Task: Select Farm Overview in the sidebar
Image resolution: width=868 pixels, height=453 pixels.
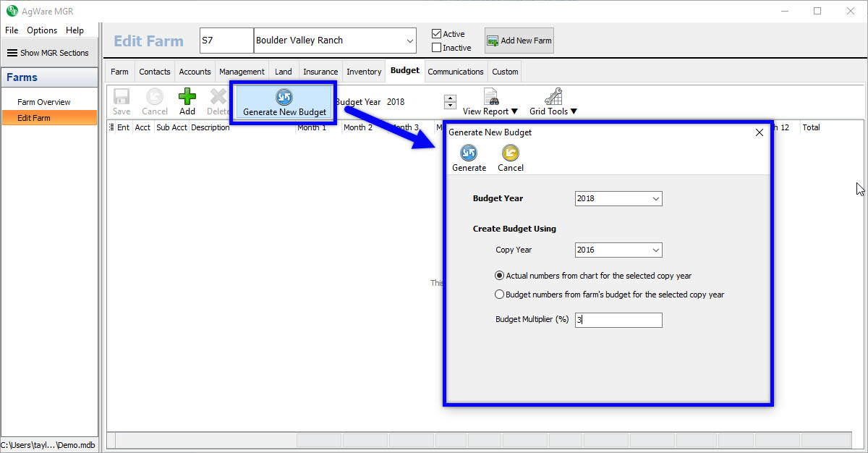Action: point(44,102)
